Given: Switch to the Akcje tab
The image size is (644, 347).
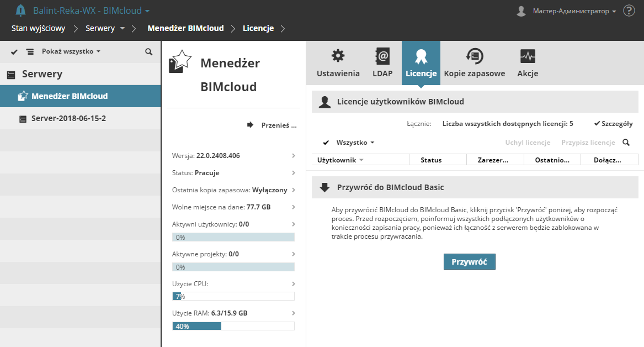Looking at the screenshot, I should point(528,63).
